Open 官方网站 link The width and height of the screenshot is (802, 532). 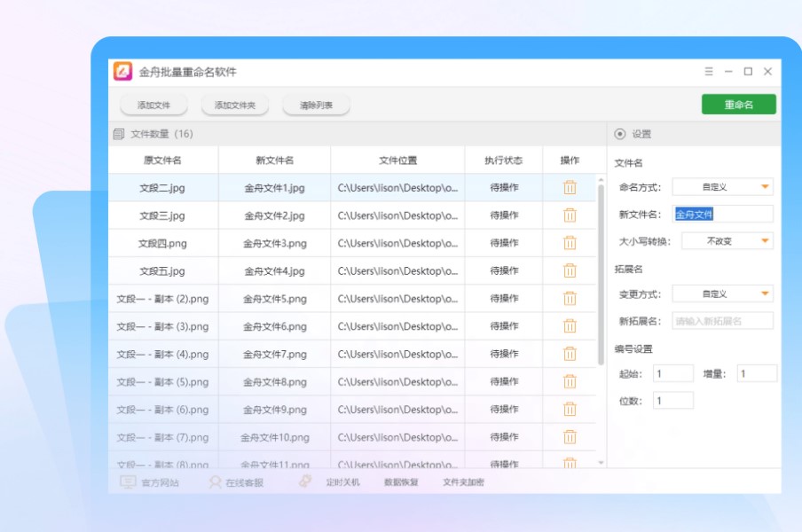click(160, 482)
